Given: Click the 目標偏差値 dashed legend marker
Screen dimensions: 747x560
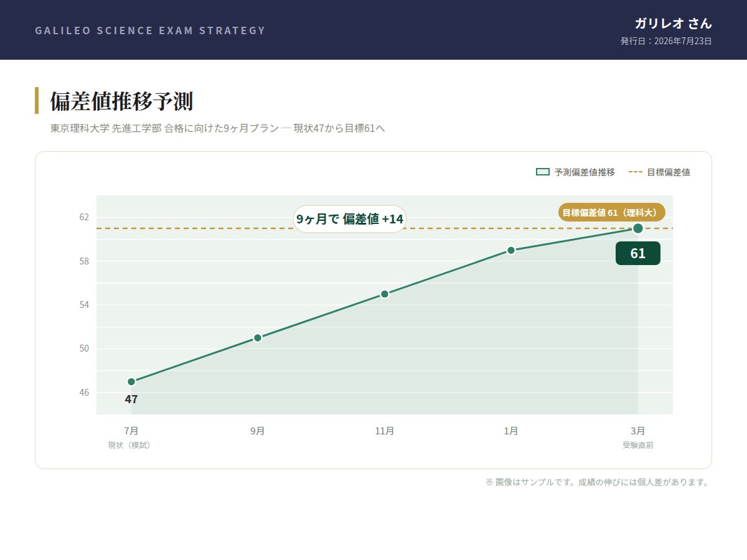Looking at the screenshot, I should point(635,172).
